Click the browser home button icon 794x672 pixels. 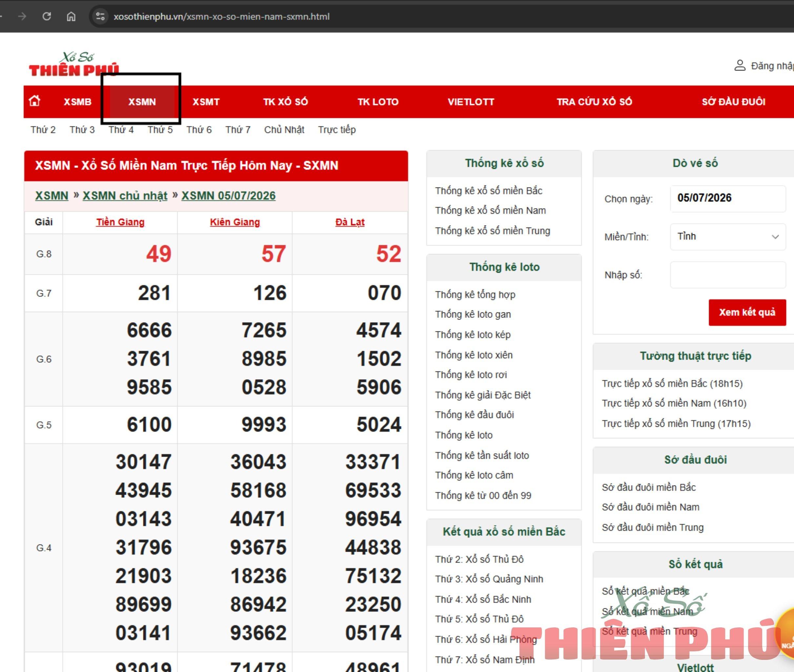71,16
